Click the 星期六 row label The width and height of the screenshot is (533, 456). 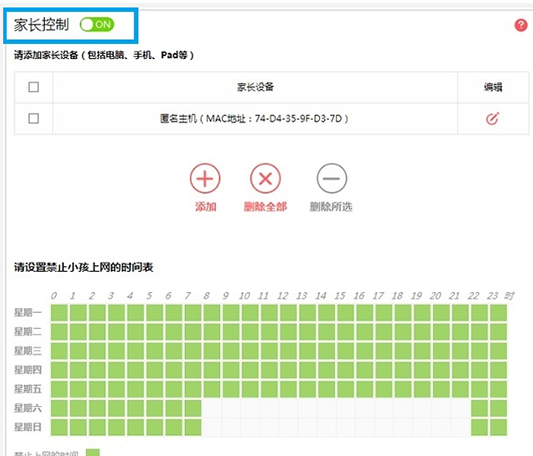(28, 408)
